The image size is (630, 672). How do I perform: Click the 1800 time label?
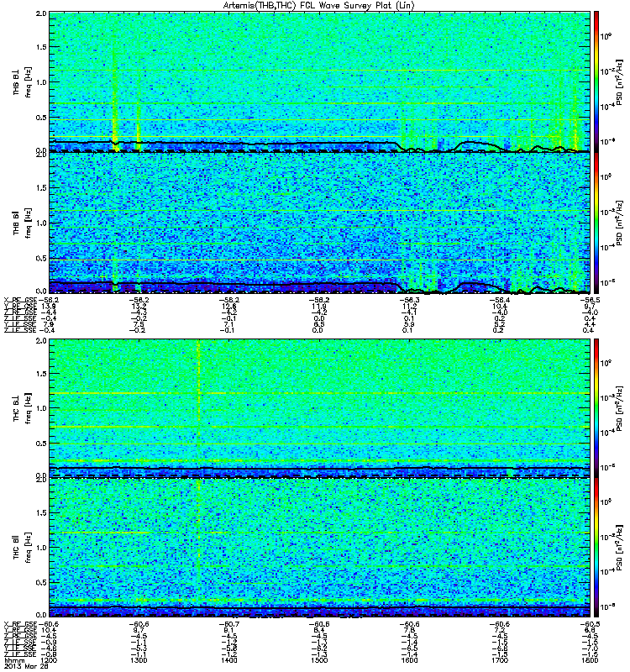click(x=590, y=660)
